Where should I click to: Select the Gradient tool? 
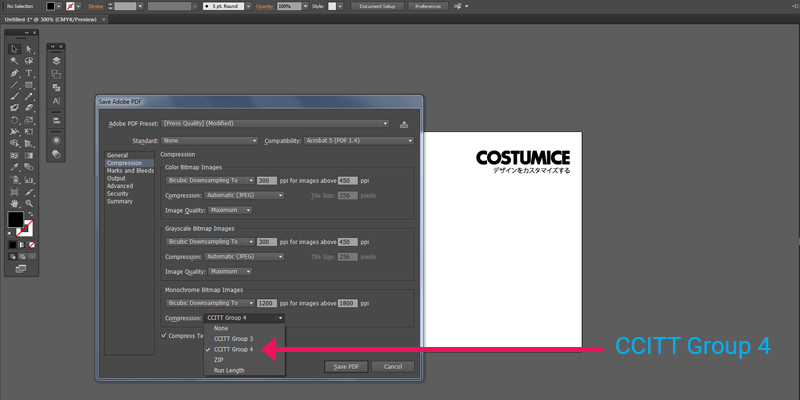tap(29, 156)
